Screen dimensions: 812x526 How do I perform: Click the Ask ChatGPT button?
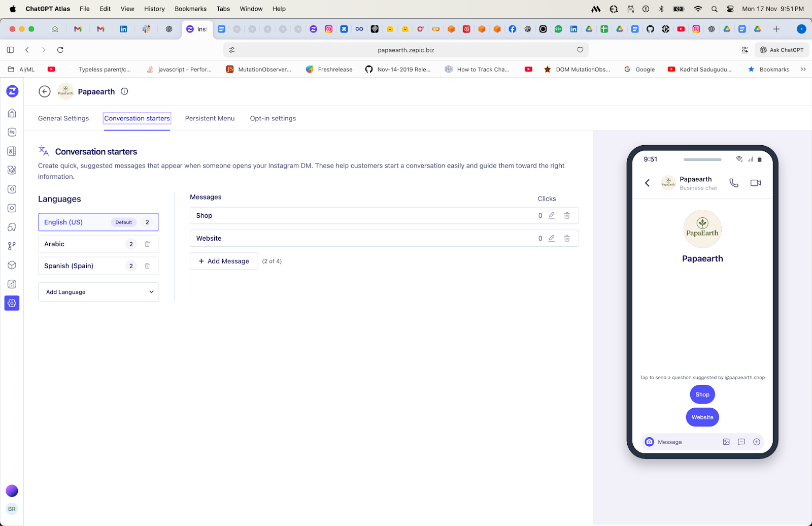pos(782,50)
